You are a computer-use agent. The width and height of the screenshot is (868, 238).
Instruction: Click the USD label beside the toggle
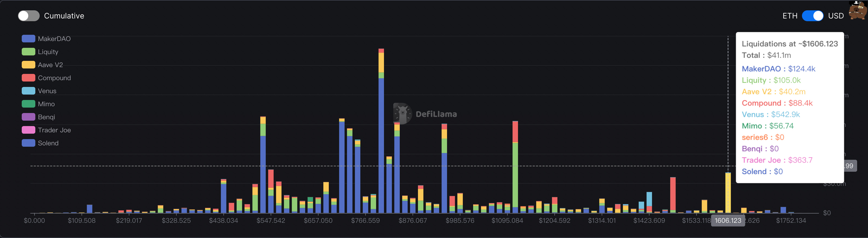pyautogui.click(x=836, y=16)
